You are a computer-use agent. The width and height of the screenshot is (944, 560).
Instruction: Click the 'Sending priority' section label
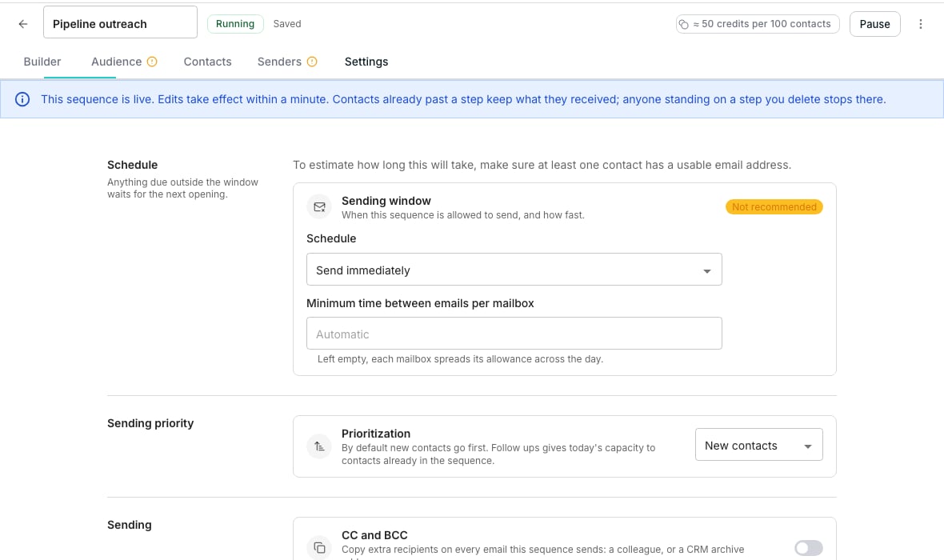tap(150, 423)
